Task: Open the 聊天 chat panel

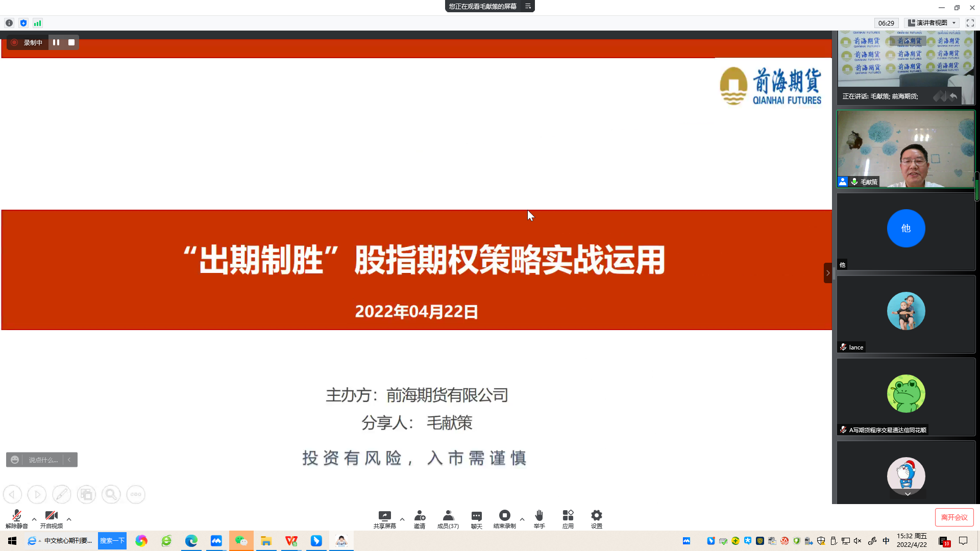Action: coord(477,519)
